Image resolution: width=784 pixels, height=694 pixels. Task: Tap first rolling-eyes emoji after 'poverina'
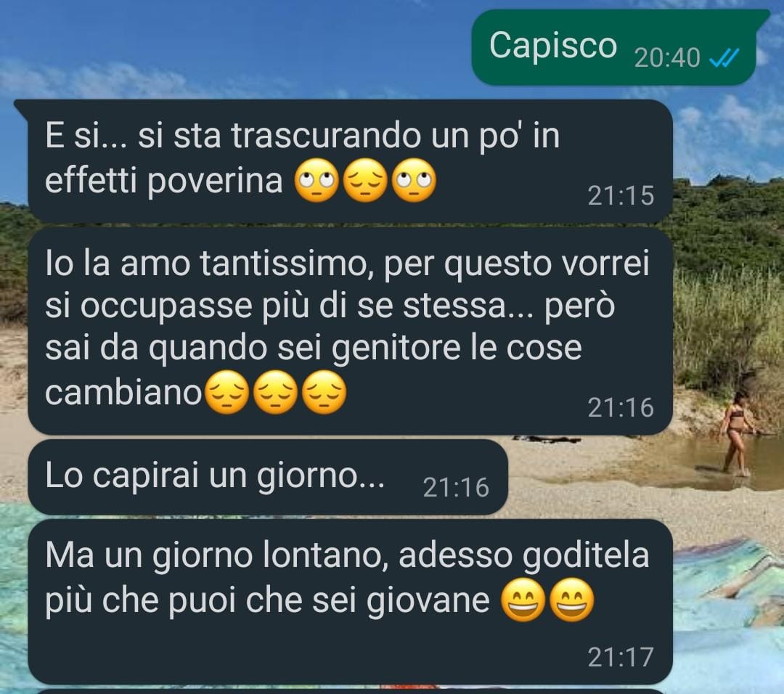[316, 181]
